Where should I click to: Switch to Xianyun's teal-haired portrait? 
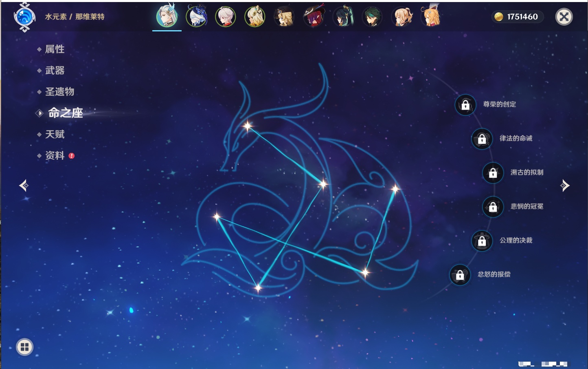(x=343, y=17)
